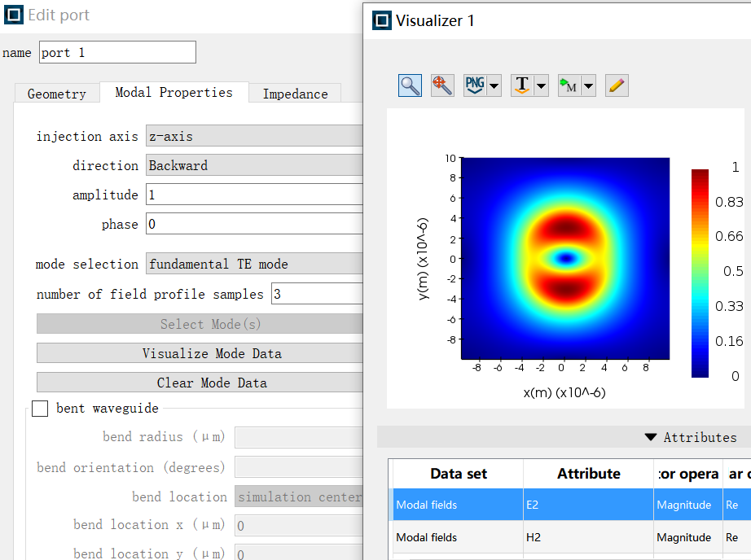Click the plot colorbar scale
The image size is (751, 560).
click(700, 273)
